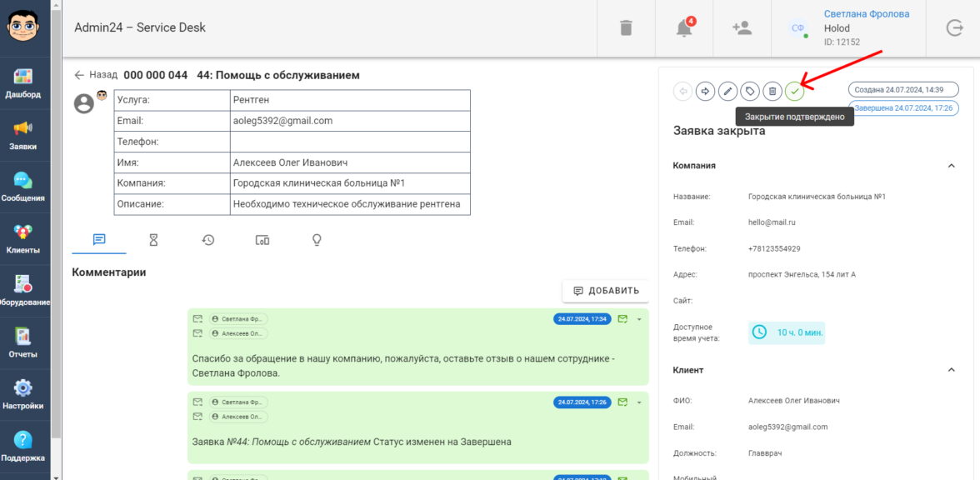
Task: Open Заявки in the left sidebar
Action: pos(23,135)
